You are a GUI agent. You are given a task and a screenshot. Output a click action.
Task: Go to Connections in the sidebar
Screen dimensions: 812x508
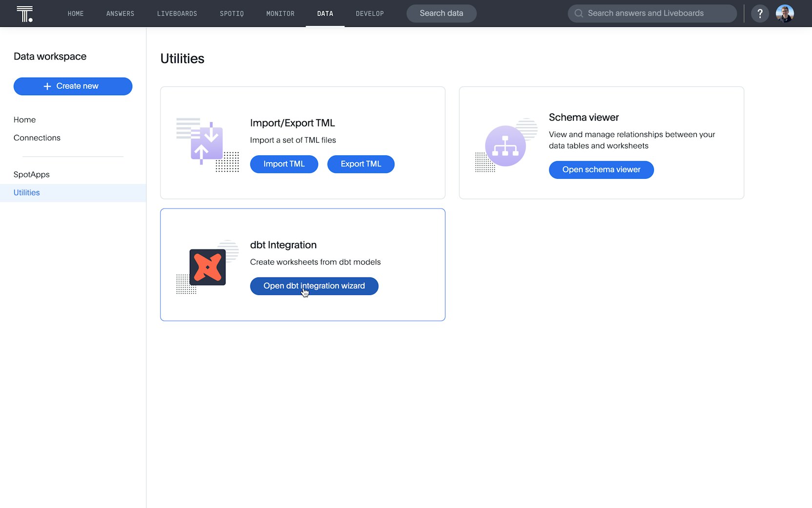[x=37, y=138]
